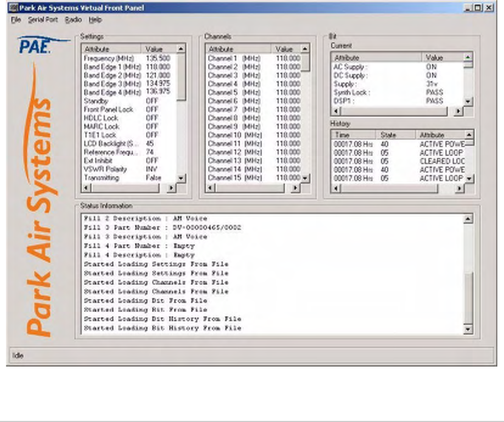The image size is (504, 422).
Task: Select Channel 10 (MHz) row
Action: pos(253,135)
